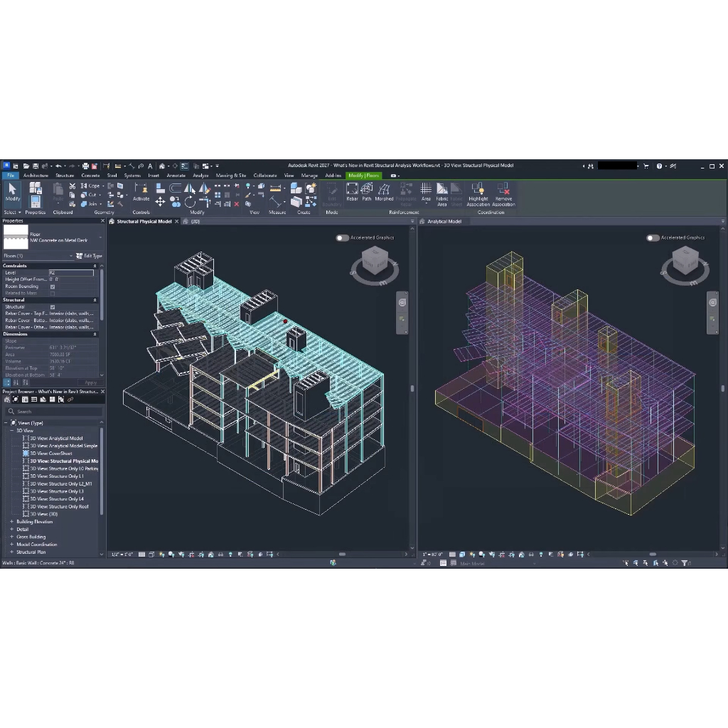
Task: Click the Text 'A' icon in quick access toolbar
Action: point(150,166)
